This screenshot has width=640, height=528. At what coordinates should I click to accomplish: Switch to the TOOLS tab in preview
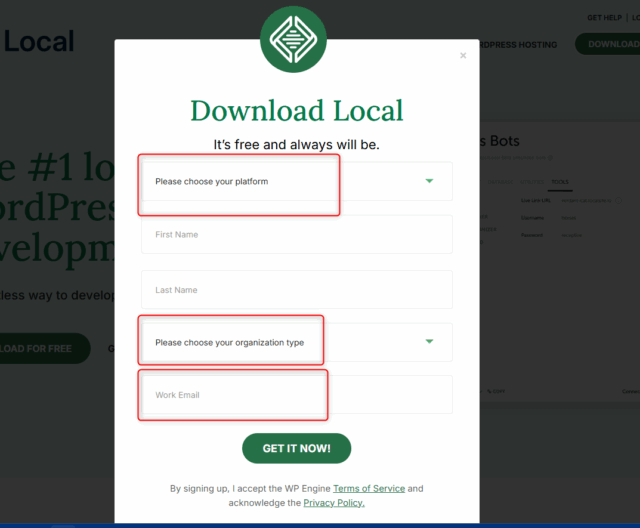[560, 182]
